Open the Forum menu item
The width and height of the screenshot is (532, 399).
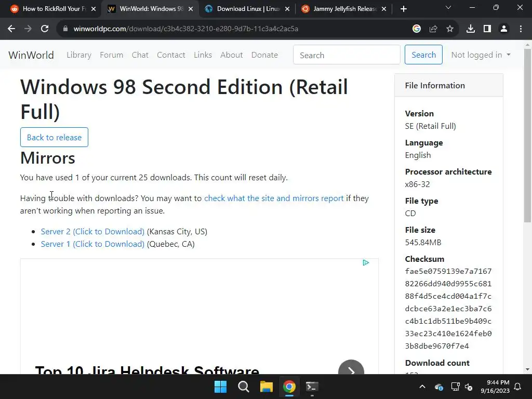click(111, 55)
